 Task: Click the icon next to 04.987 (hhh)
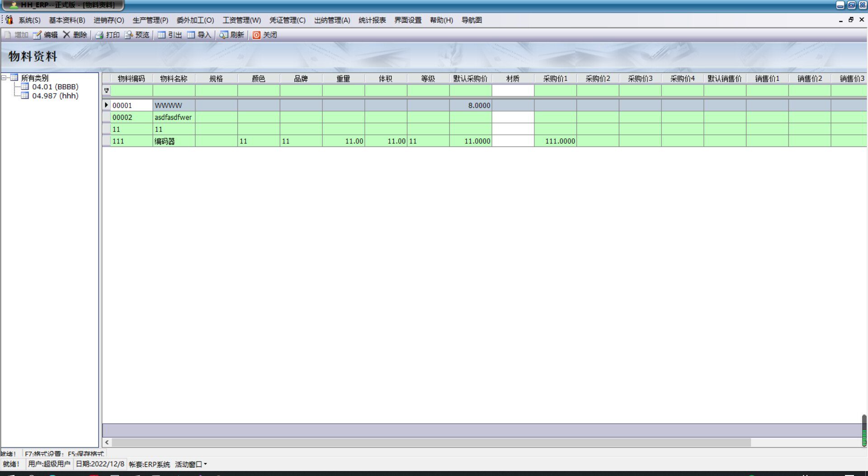pyautogui.click(x=25, y=96)
